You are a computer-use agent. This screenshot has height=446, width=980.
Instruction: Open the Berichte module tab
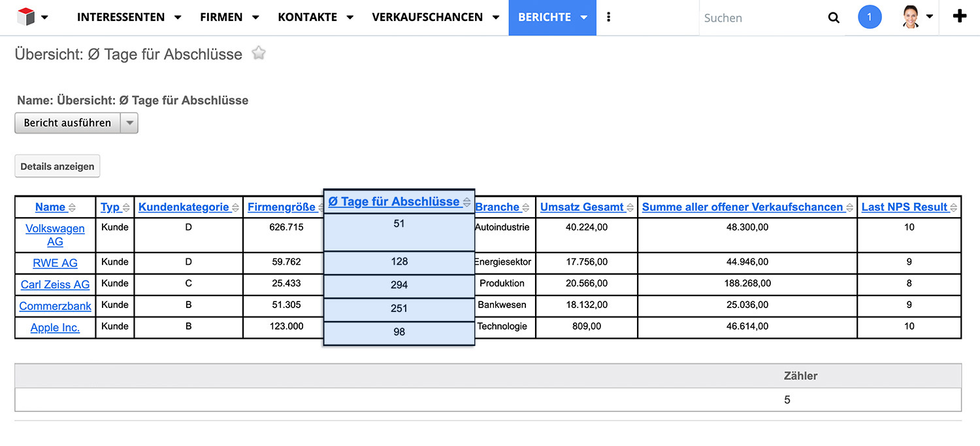(544, 18)
